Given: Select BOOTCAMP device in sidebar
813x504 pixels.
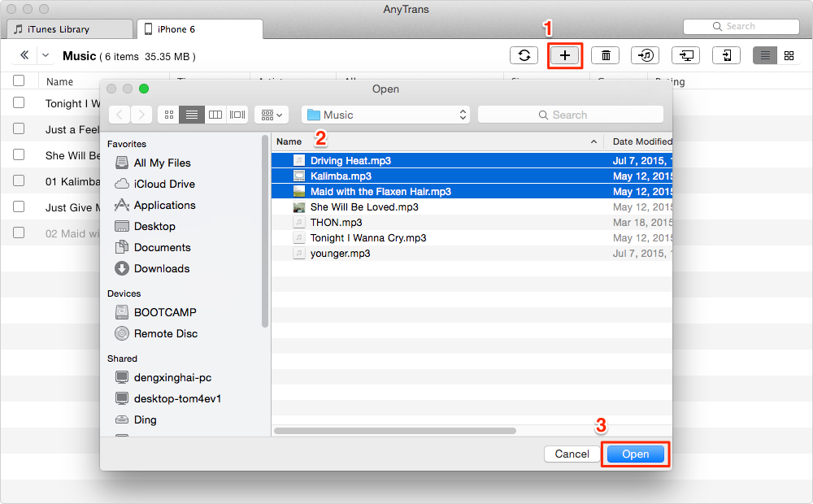Looking at the screenshot, I should click(155, 312).
